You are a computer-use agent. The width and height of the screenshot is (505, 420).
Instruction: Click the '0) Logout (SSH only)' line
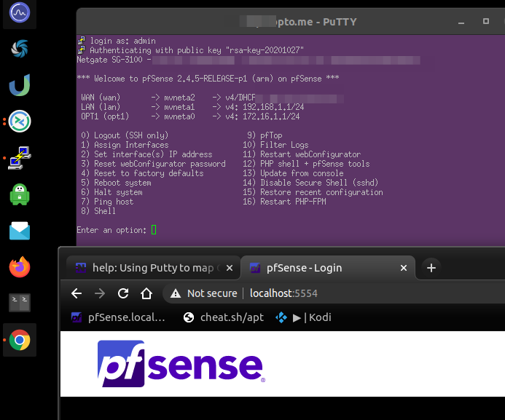coord(125,135)
